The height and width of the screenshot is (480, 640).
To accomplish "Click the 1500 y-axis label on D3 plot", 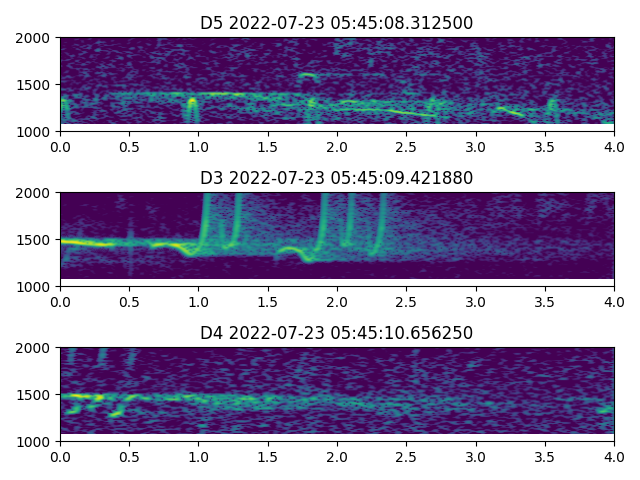I will (x=36, y=240).
